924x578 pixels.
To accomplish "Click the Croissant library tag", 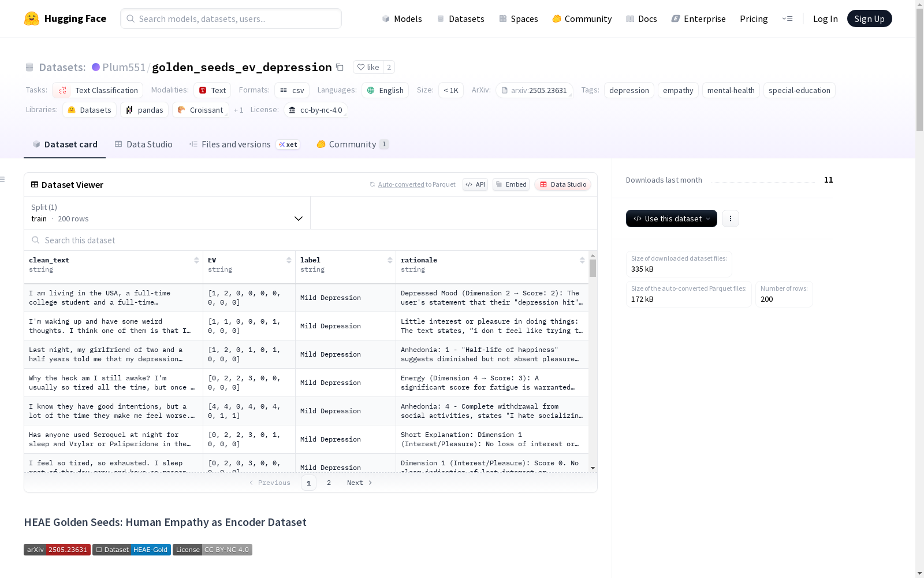I will 200,110.
